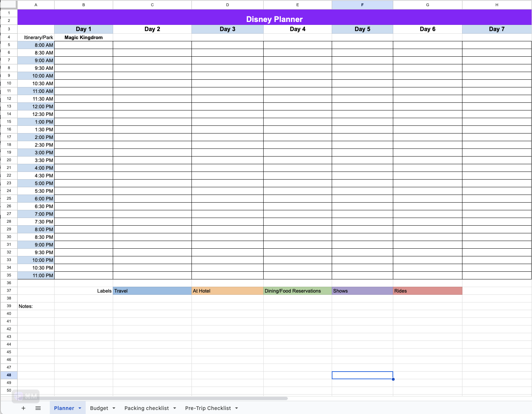Expand Packing checklist tab dropdown arrow
532x414 pixels.
175,408
